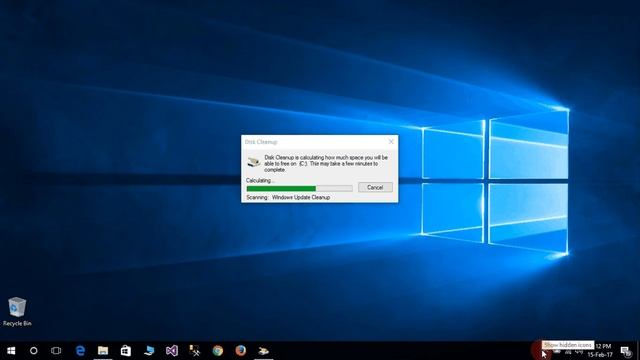Launch Microsoft Edge from taskbar
Viewport: 640px width, 360px height.
[x=80, y=351]
